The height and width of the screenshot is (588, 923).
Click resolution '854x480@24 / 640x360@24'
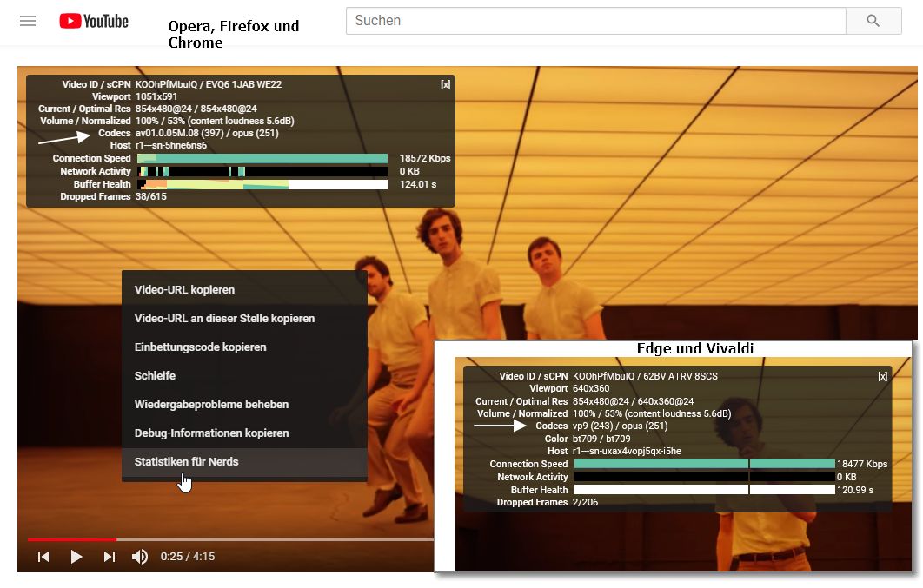[634, 401]
